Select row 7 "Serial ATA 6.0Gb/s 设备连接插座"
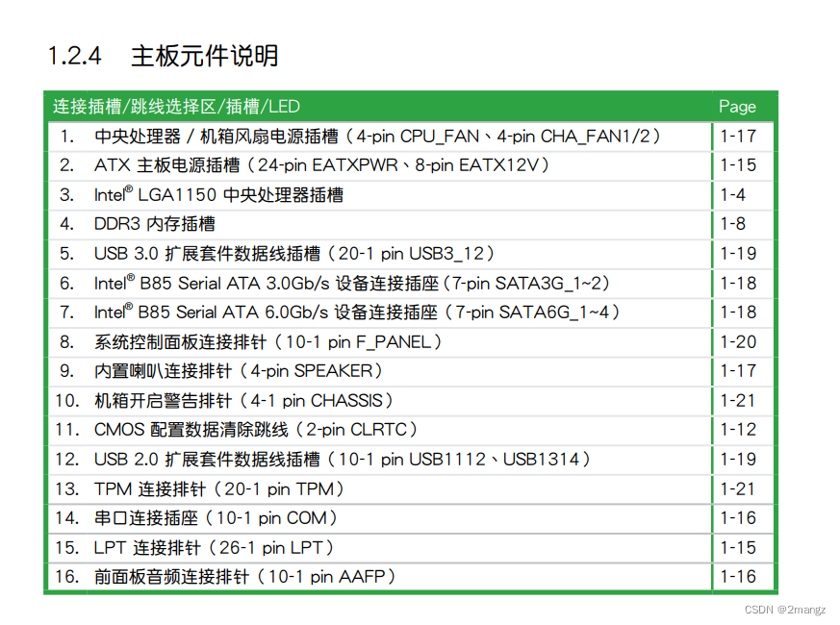The image size is (840, 625). (x=307, y=312)
